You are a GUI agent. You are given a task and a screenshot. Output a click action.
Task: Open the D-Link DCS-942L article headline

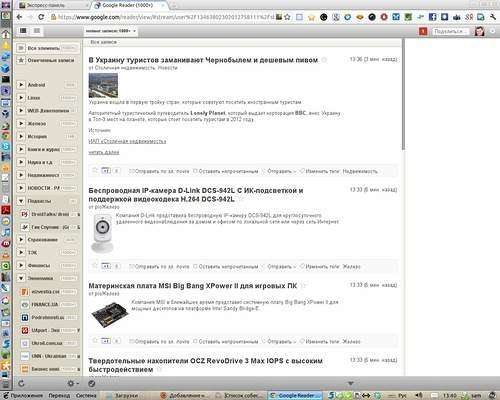[196, 195]
